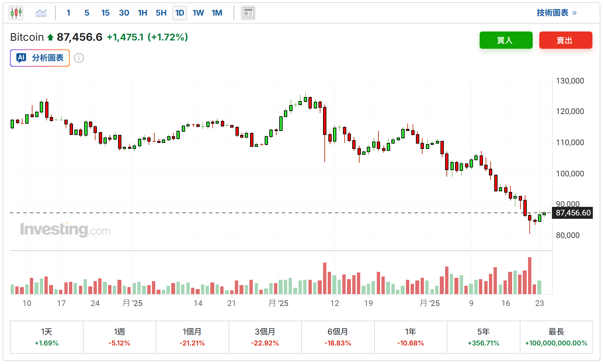The image size is (603, 364).
Task: Switch to the area chart icon
Action: click(41, 13)
